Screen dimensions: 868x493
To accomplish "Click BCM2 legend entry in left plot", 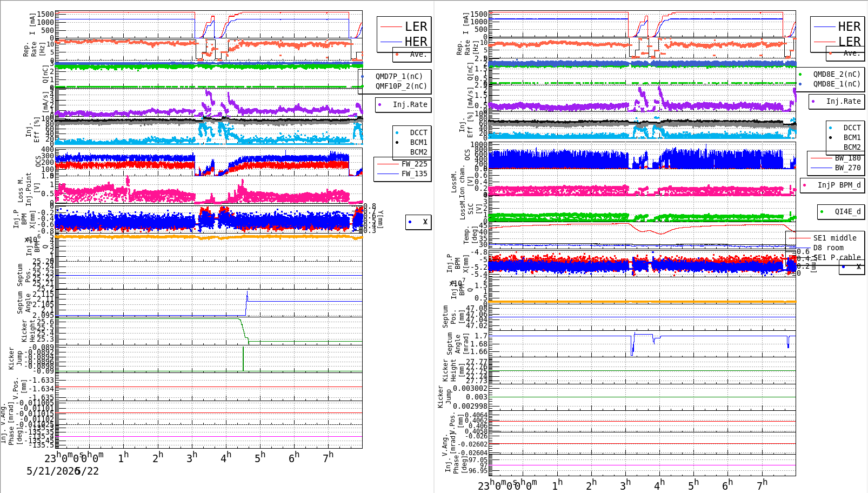I will 418,152.
